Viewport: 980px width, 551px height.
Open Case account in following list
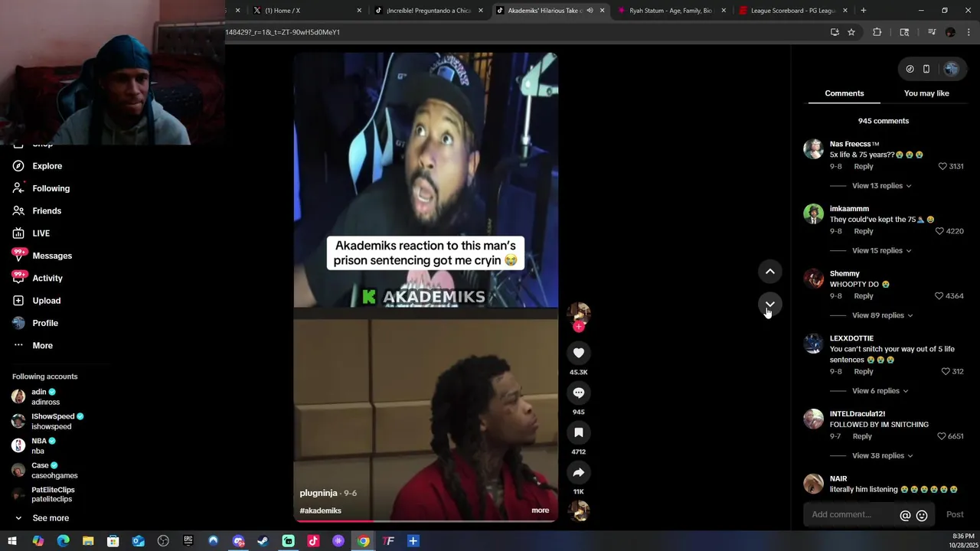click(x=44, y=470)
